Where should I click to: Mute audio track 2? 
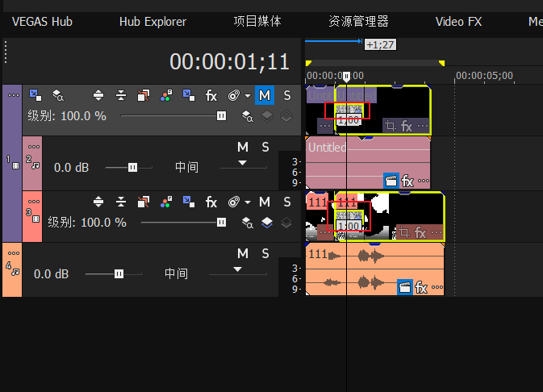click(x=242, y=147)
